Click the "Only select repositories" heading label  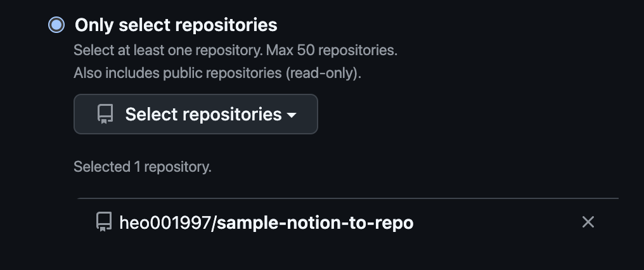176,25
